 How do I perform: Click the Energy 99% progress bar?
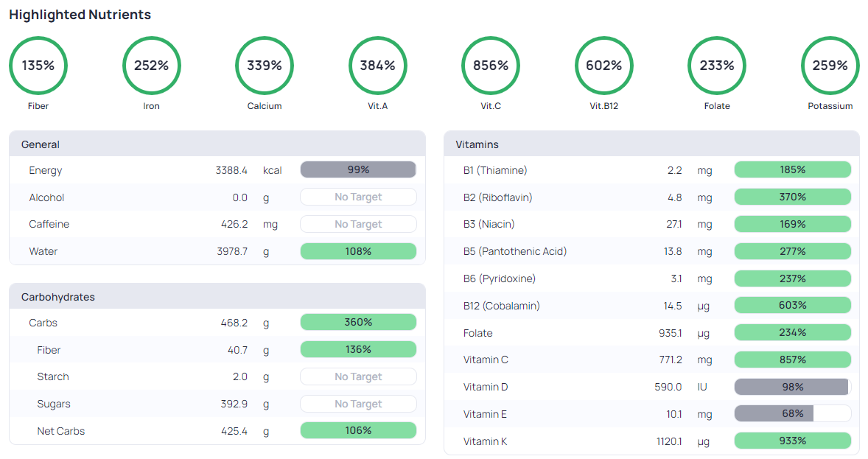pyautogui.click(x=358, y=170)
